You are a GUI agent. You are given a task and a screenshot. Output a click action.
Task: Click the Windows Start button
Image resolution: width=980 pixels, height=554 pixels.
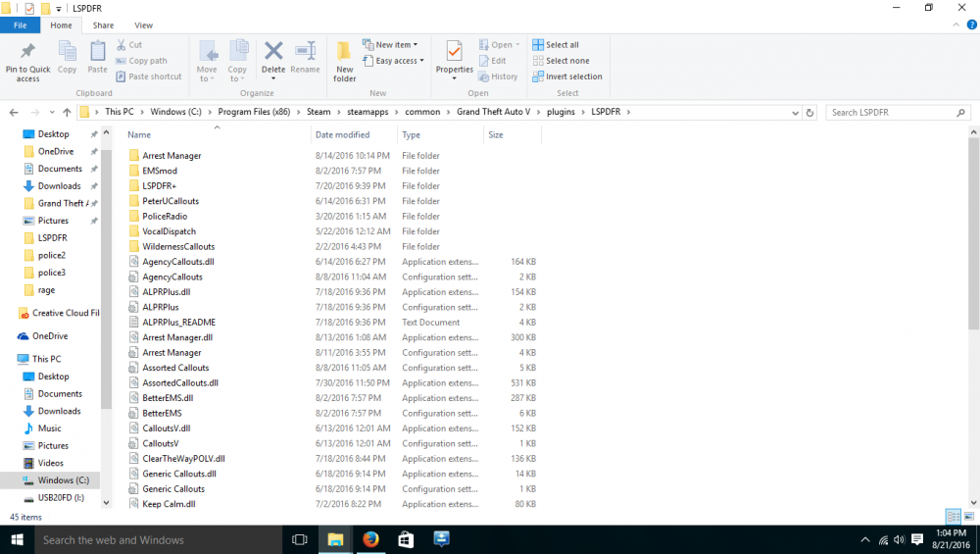(x=18, y=539)
